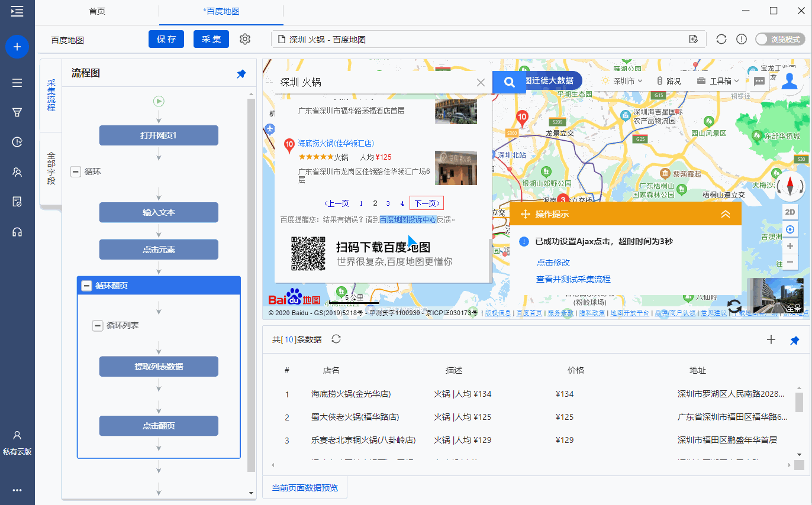Open the filter funnel icon in sidebar
The height and width of the screenshot is (505, 812).
click(x=17, y=112)
